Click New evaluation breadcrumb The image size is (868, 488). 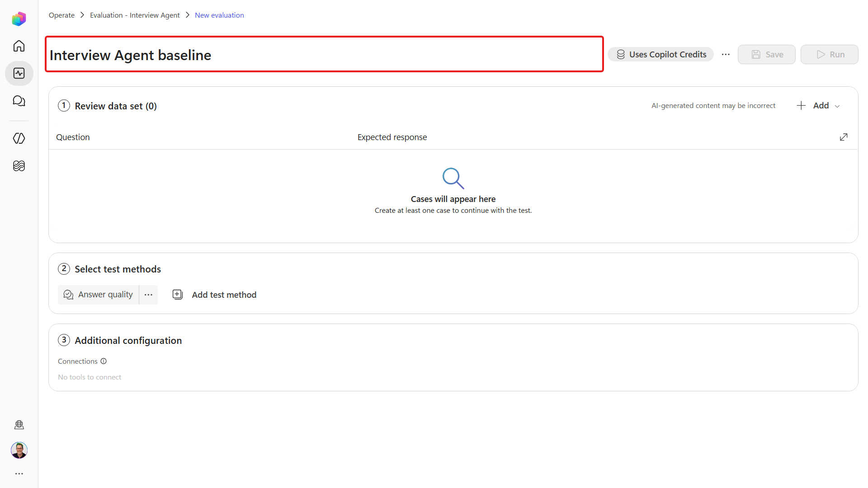point(219,15)
